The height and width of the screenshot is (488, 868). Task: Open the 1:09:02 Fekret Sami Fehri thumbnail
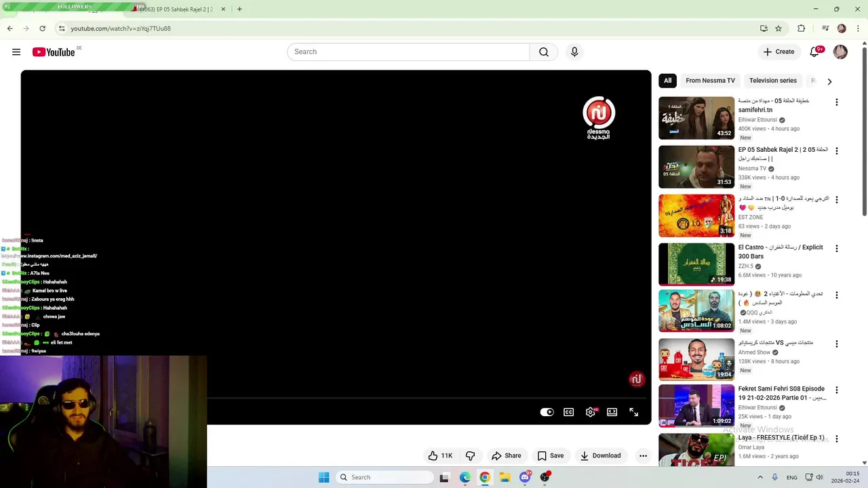pos(696,406)
